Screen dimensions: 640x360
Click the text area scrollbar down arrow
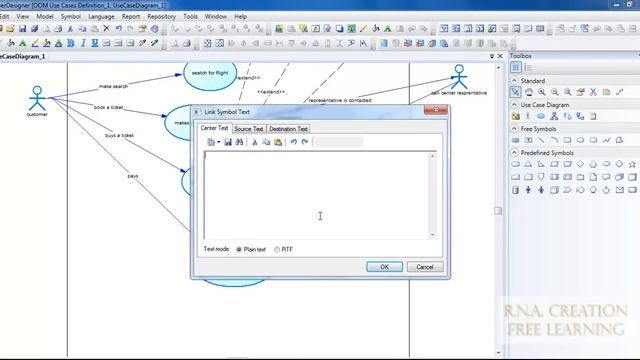(x=432, y=235)
